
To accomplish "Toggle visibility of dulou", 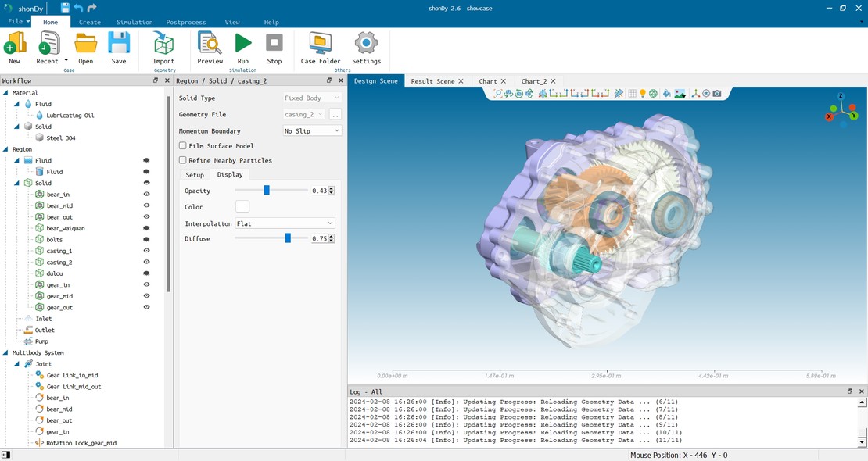I will [147, 273].
